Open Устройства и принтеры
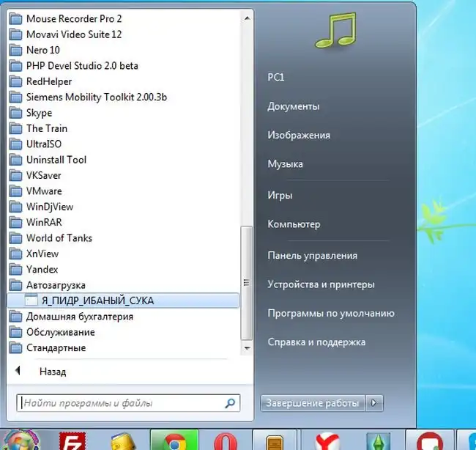476x450 pixels. [x=321, y=284]
